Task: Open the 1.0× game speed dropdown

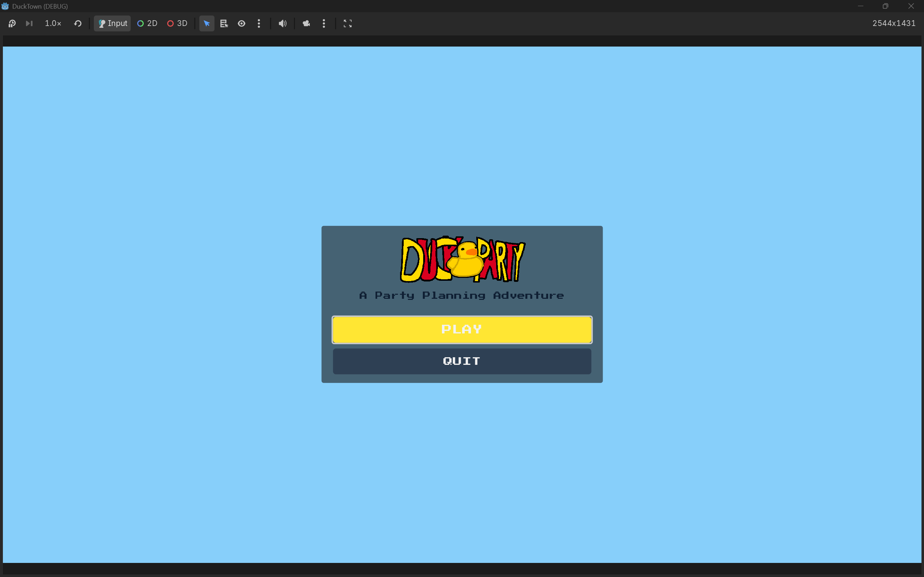Action: coord(53,23)
